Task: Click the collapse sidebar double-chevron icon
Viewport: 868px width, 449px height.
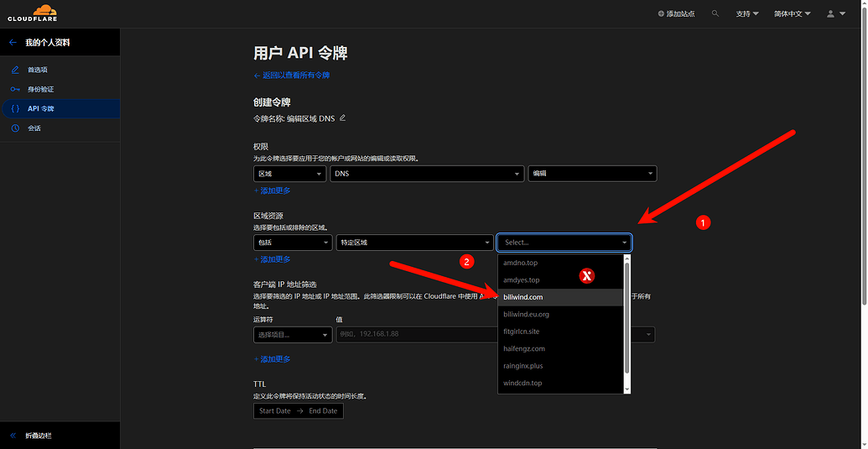Action: point(13,436)
